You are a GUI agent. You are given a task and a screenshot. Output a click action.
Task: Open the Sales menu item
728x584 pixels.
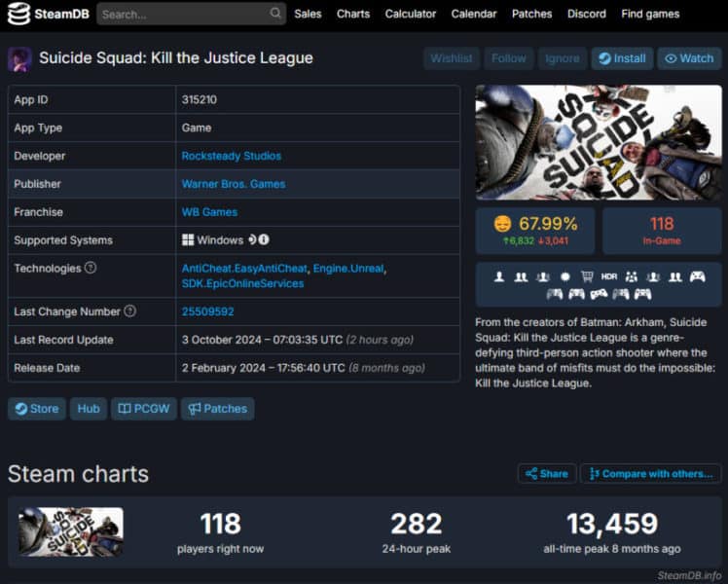click(x=308, y=14)
